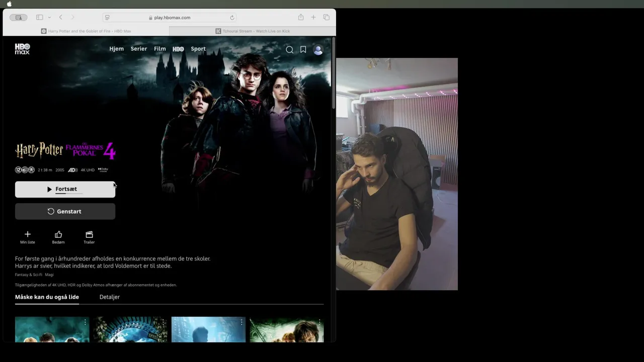Open the third recommended movie thumbnail

tap(208, 329)
